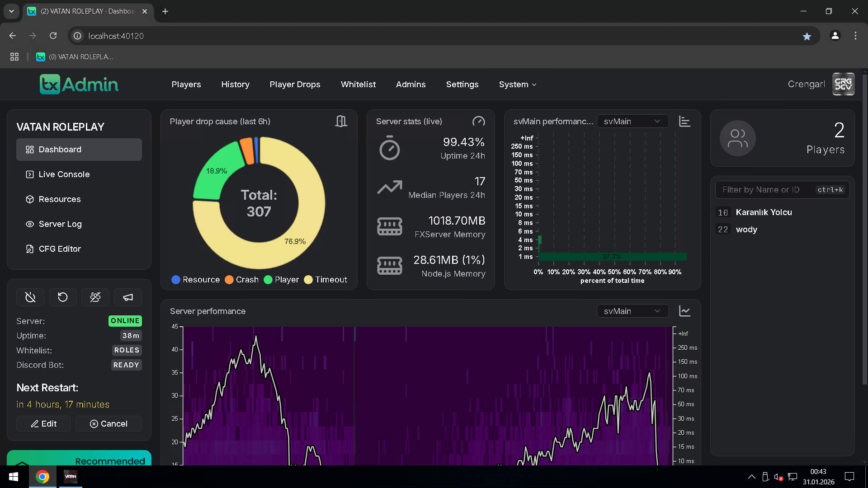Open Server Log in sidebar

[79, 224]
